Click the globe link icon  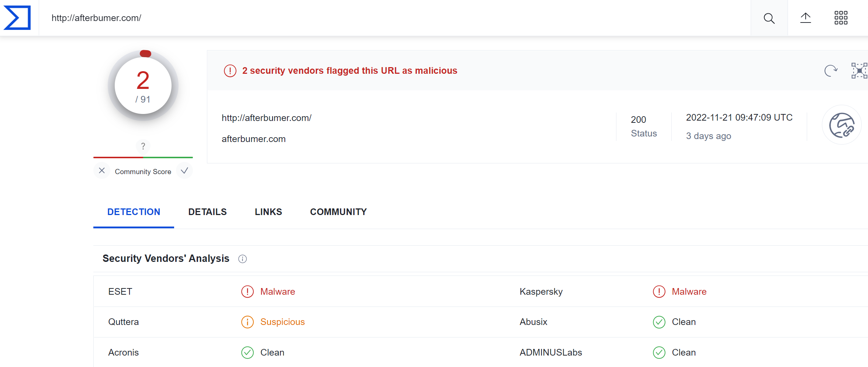841,125
